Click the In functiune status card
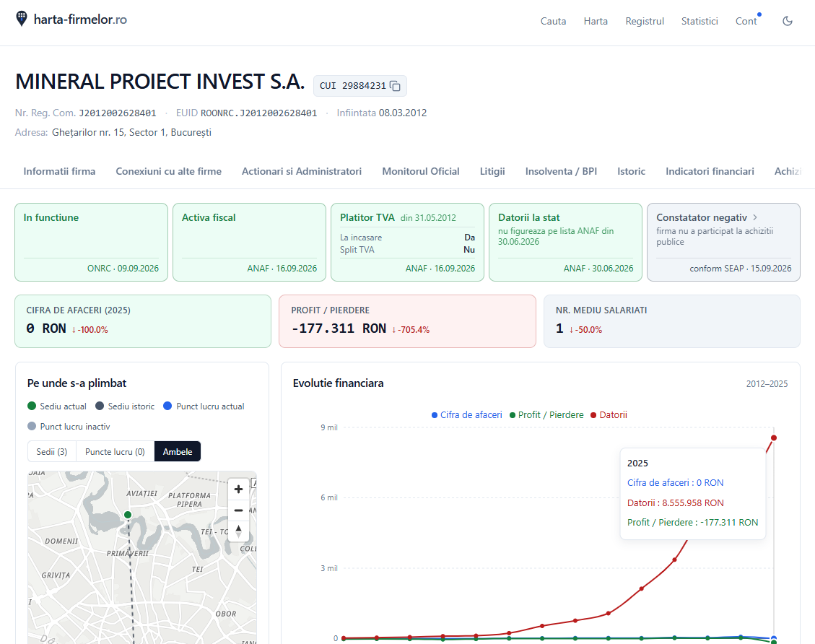 pos(92,242)
